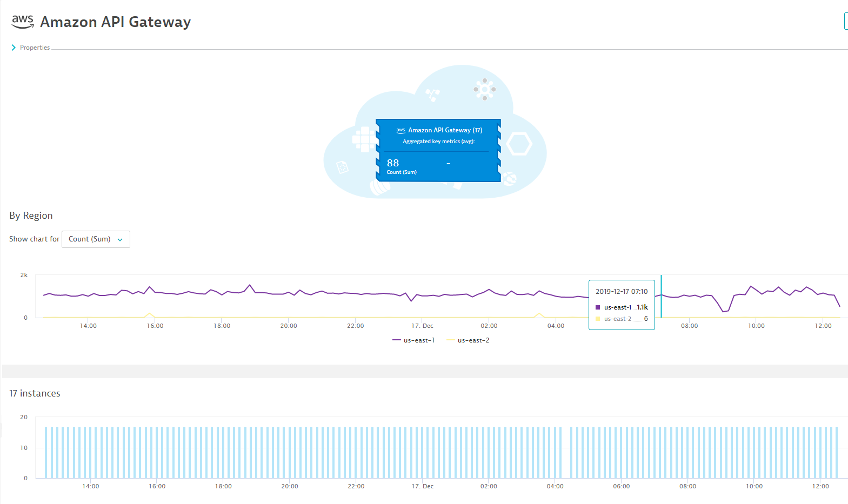Click the small AWS icon in the blue tile
848x504 pixels.
point(400,130)
